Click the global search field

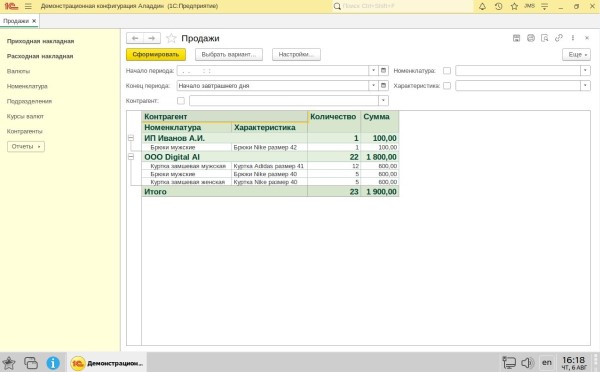point(402,7)
